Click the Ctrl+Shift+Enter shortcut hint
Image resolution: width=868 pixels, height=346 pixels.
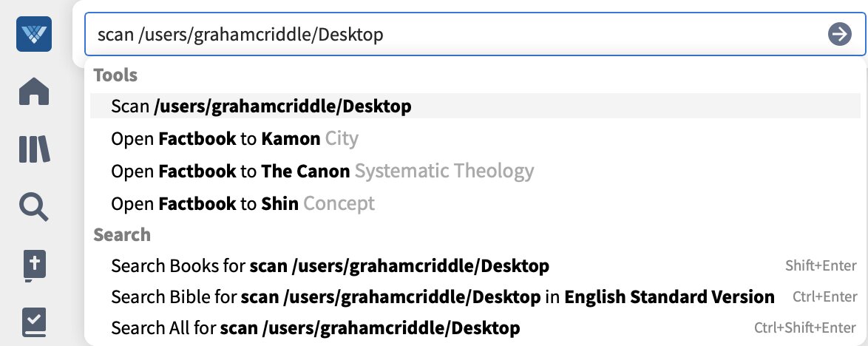(805, 328)
